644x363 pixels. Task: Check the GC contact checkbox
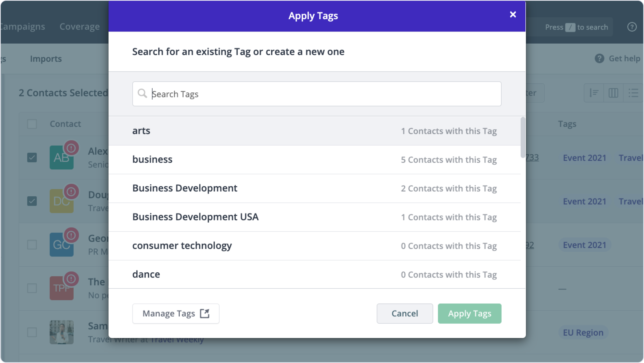[x=32, y=245]
